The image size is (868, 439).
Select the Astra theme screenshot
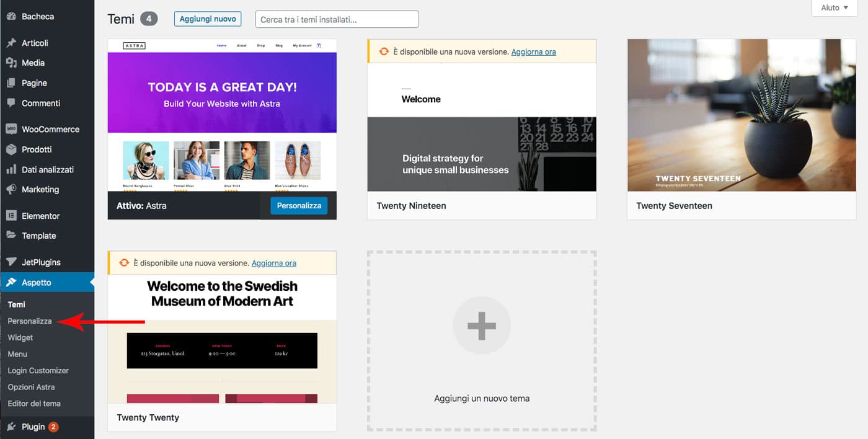222,115
